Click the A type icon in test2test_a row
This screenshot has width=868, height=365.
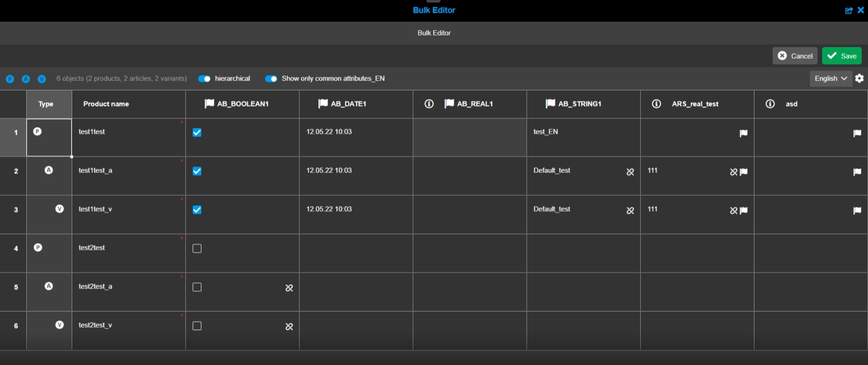[x=48, y=286]
